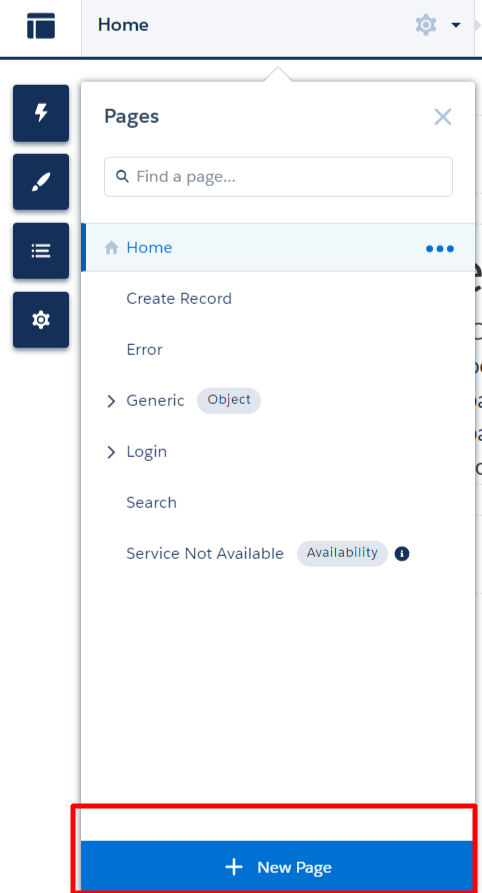This screenshot has height=893, width=482.
Task: Open the Components lightning bolt panel
Action: 41,113
